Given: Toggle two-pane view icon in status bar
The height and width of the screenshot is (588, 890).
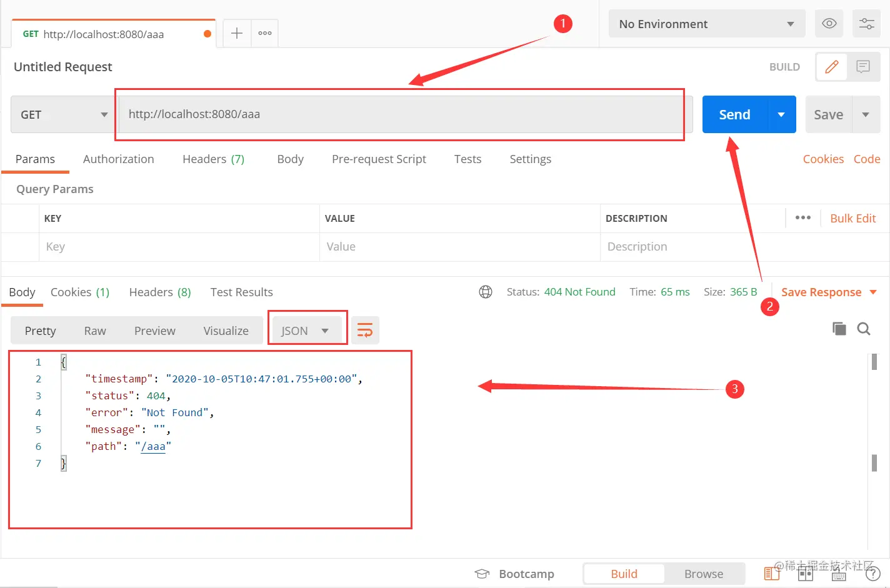Looking at the screenshot, I should [806, 574].
